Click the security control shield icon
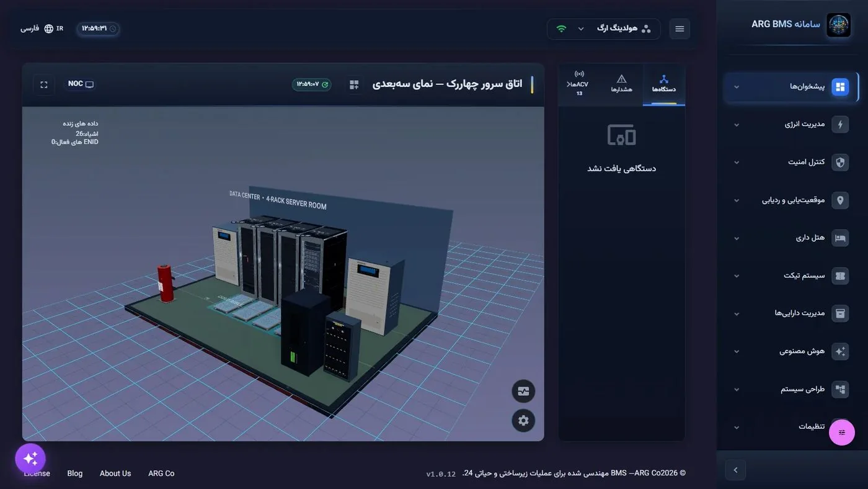868x489 pixels. (x=840, y=163)
